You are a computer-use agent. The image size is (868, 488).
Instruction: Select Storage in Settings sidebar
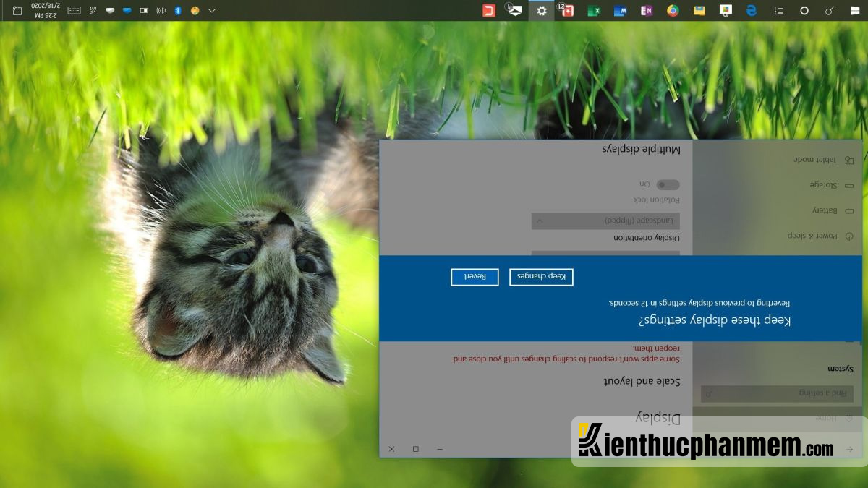831,185
